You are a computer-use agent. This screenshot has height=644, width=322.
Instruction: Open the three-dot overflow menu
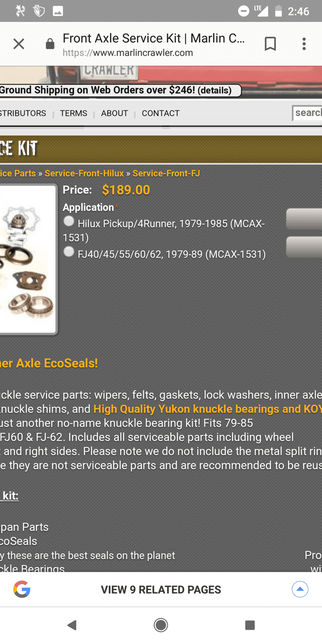pyautogui.click(x=304, y=44)
